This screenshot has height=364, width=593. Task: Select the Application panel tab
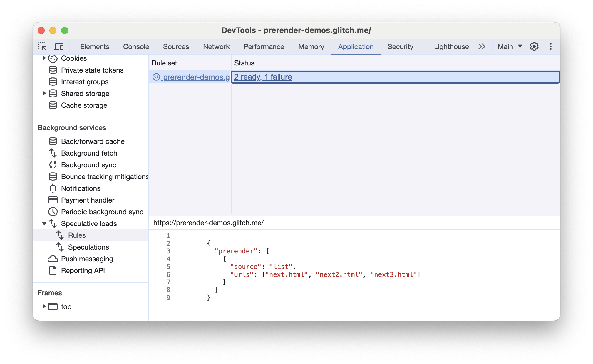click(356, 47)
